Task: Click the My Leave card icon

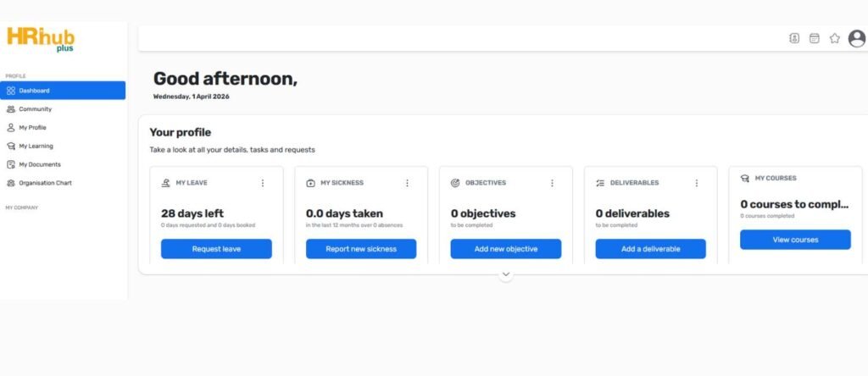Action: (166, 183)
